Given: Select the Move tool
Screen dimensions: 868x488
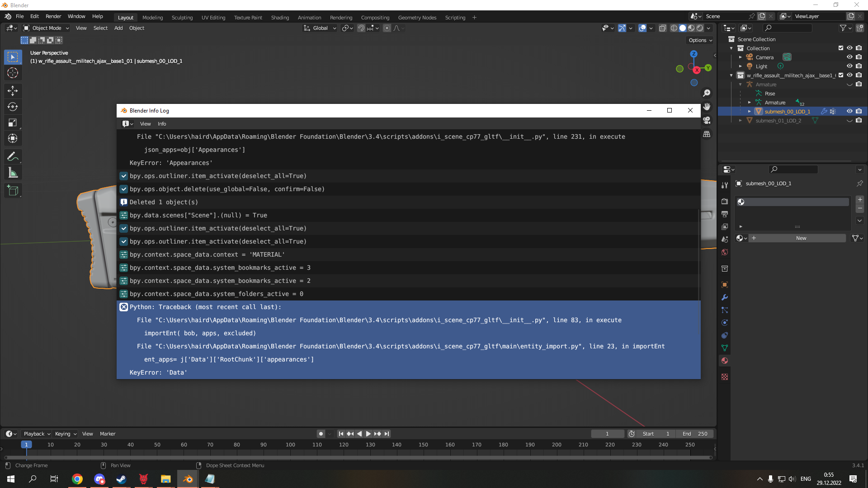Looking at the screenshot, I should (13, 91).
